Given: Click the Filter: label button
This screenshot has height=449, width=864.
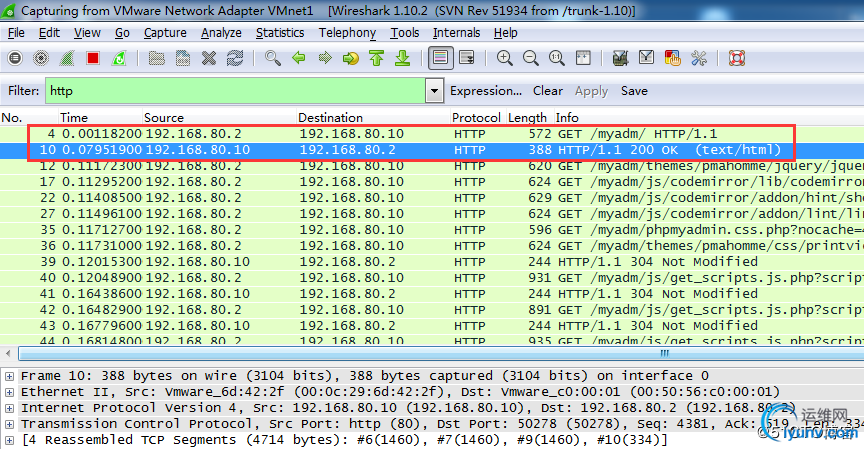Looking at the screenshot, I should [23, 91].
